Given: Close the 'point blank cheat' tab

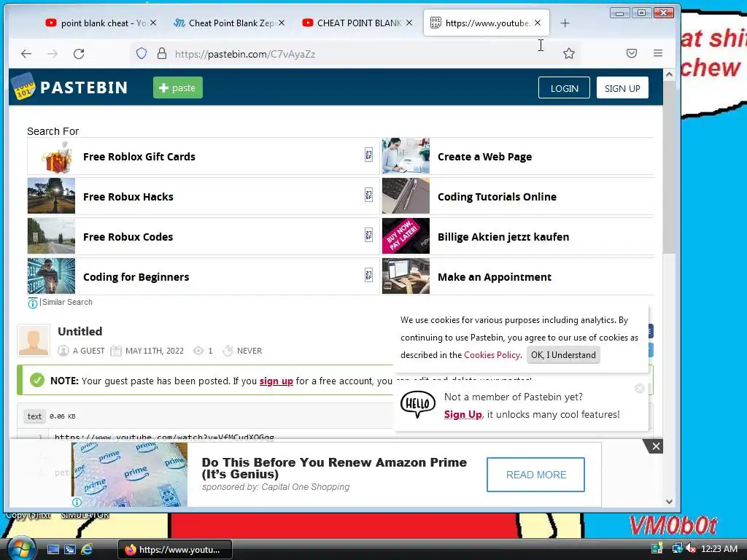Looking at the screenshot, I should pos(153,23).
